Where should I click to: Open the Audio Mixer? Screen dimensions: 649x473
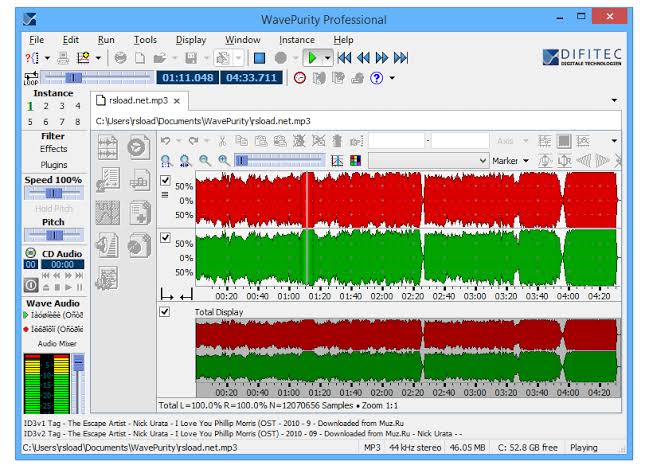(57, 343)
